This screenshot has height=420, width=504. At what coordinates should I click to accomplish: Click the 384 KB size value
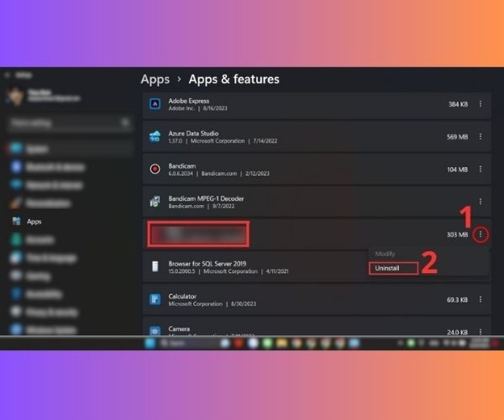pyautogui.click(x=458, y=104)
